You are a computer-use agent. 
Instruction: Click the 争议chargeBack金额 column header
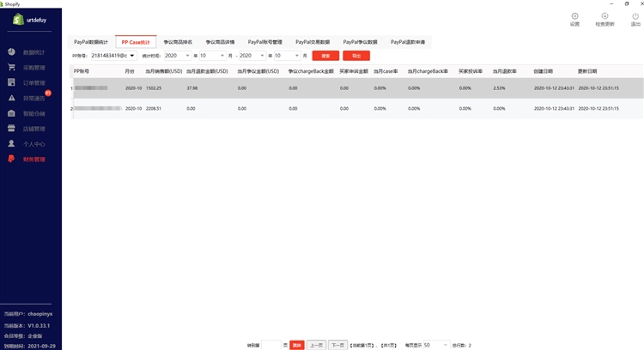coord(311,71)
